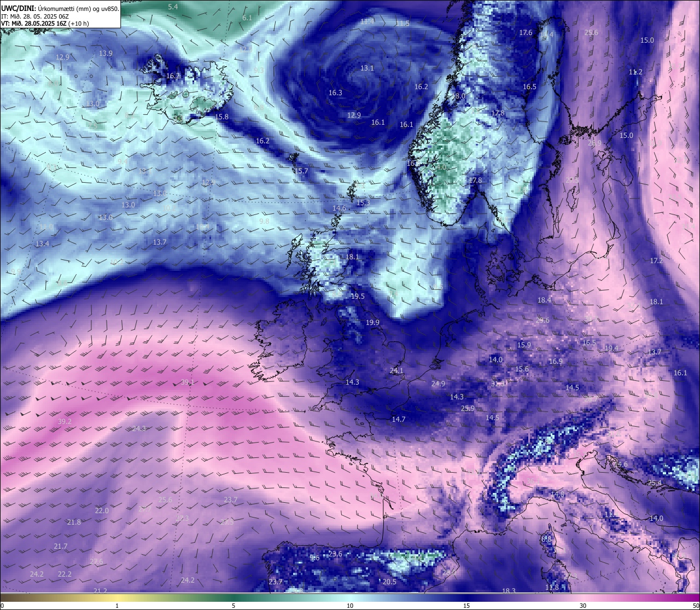700x610 pixels.
Task: Click the 20.5 value over Spain
Action: coord(389,582)
